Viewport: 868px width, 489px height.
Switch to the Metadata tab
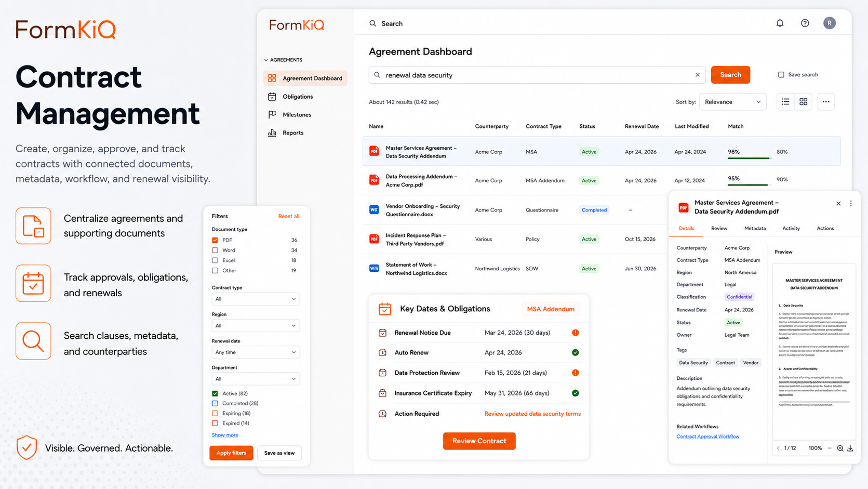click(755, 228)
